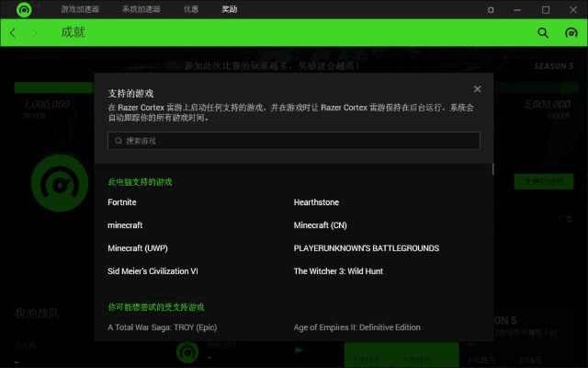Image resolution: width=588 pixels, height=368 pixels.
Task: Click the dialog's vertical scrollbar thumb
Action: click(x=492, y=169)
